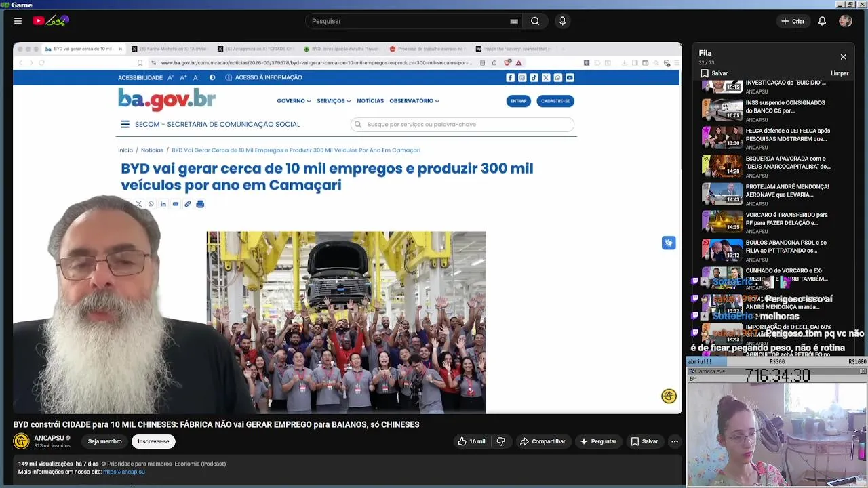
Task: Click the magnifier search button
Action: 535,21
